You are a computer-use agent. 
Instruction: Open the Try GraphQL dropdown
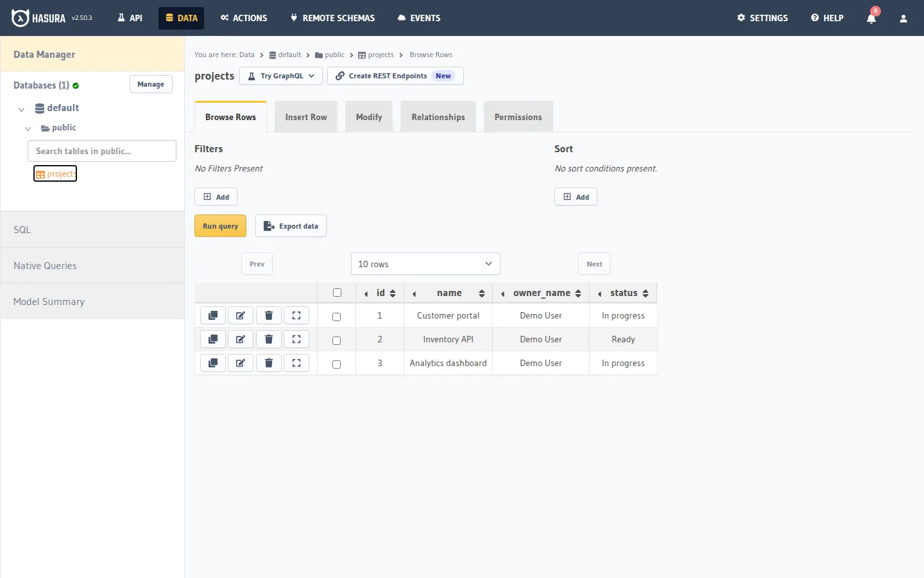click(281, 76)
